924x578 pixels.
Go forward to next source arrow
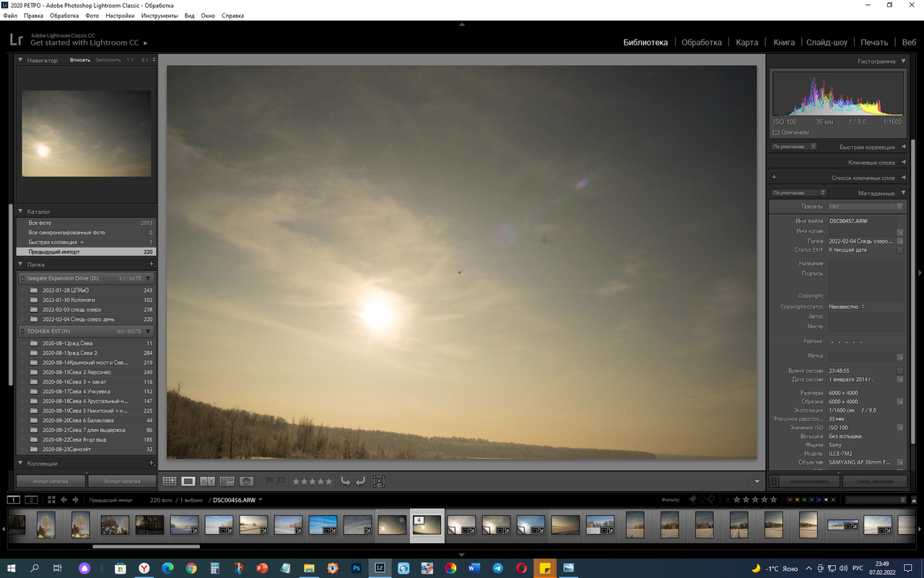pos(75,500)
